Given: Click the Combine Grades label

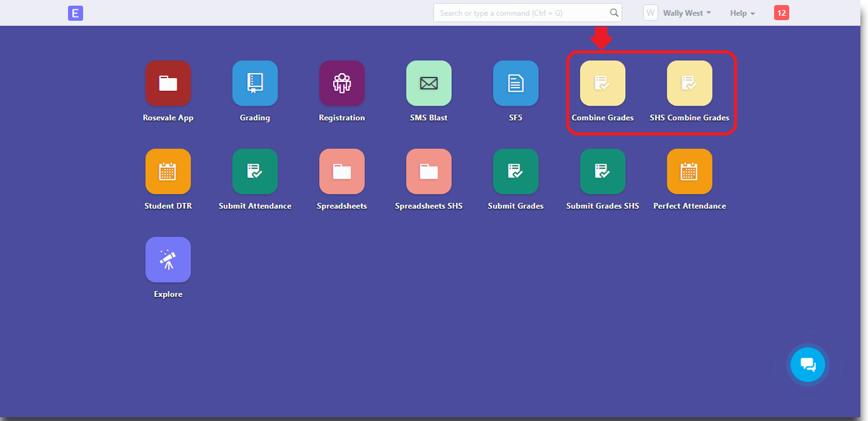Looking at the screenshot, I should tap(603, 118).
